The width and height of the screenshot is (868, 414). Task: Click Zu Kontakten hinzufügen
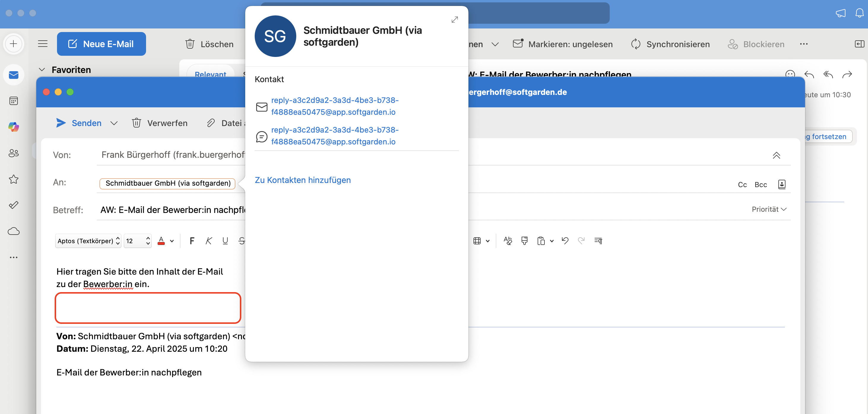tap(302, 180)
